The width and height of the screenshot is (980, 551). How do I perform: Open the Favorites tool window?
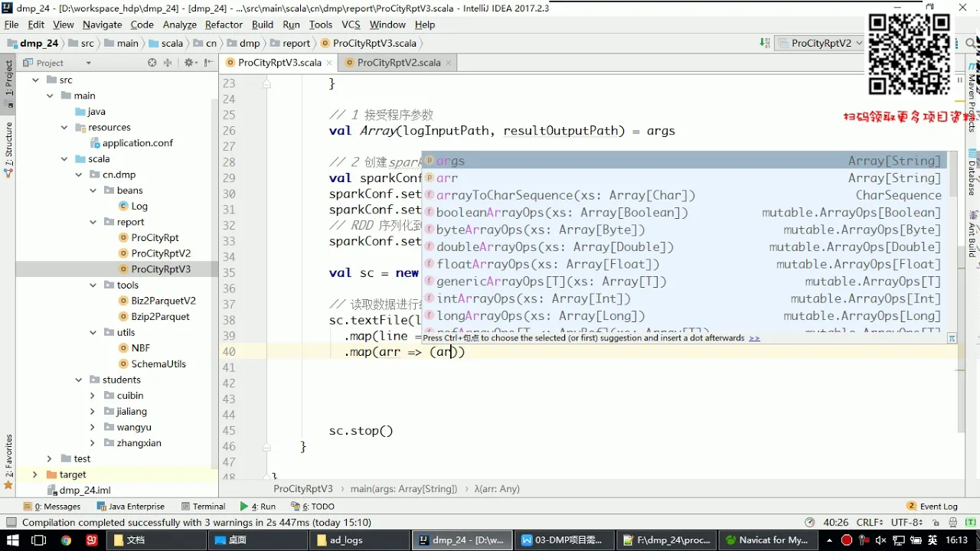coord(8,461)
